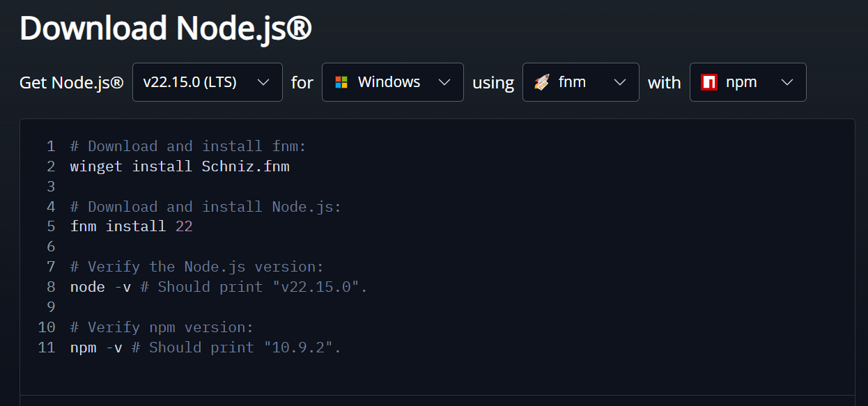
Task: Click the 'npm -v' command line
Action: tap(96, 348)
